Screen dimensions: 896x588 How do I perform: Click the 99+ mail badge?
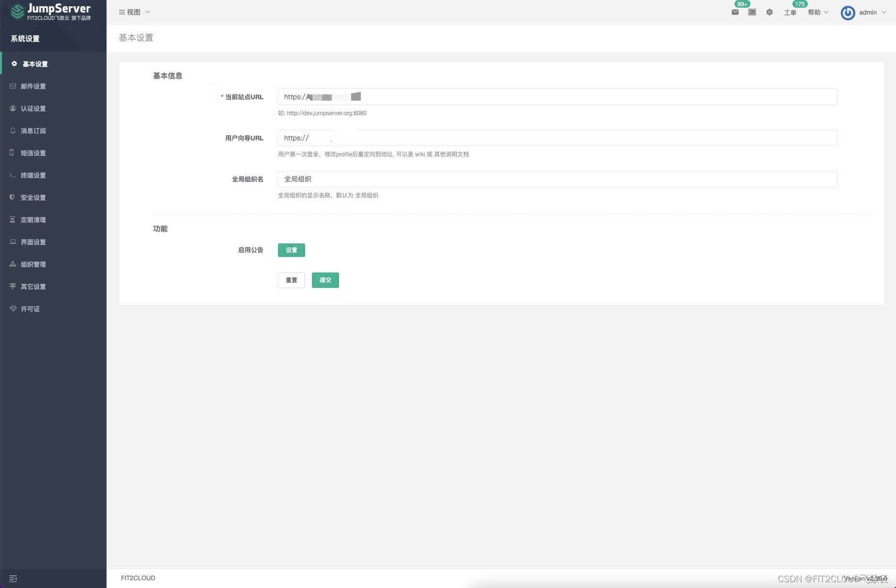tap(742, 4)
